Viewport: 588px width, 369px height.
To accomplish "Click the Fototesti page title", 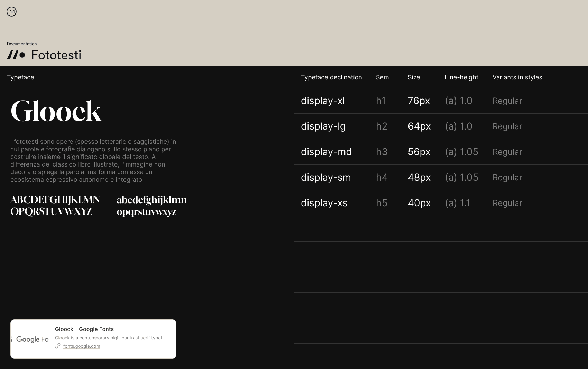I will coord(56,55).
